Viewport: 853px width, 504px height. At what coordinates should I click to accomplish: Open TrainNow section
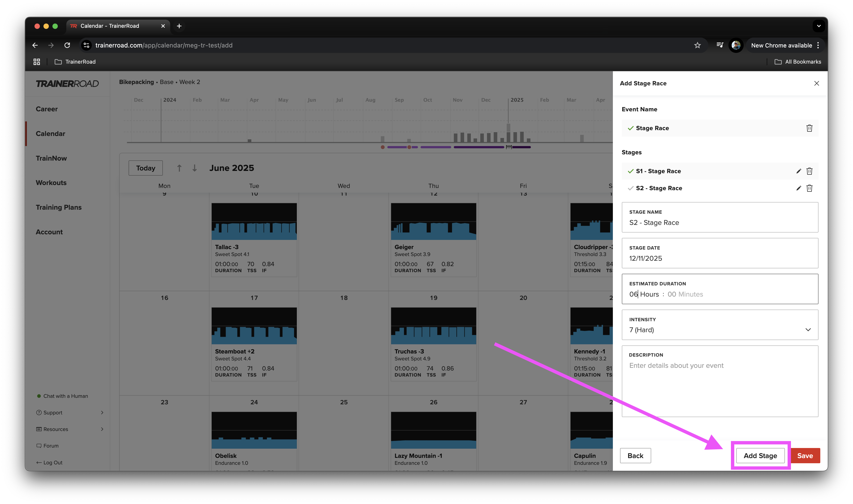click(51, 158)
